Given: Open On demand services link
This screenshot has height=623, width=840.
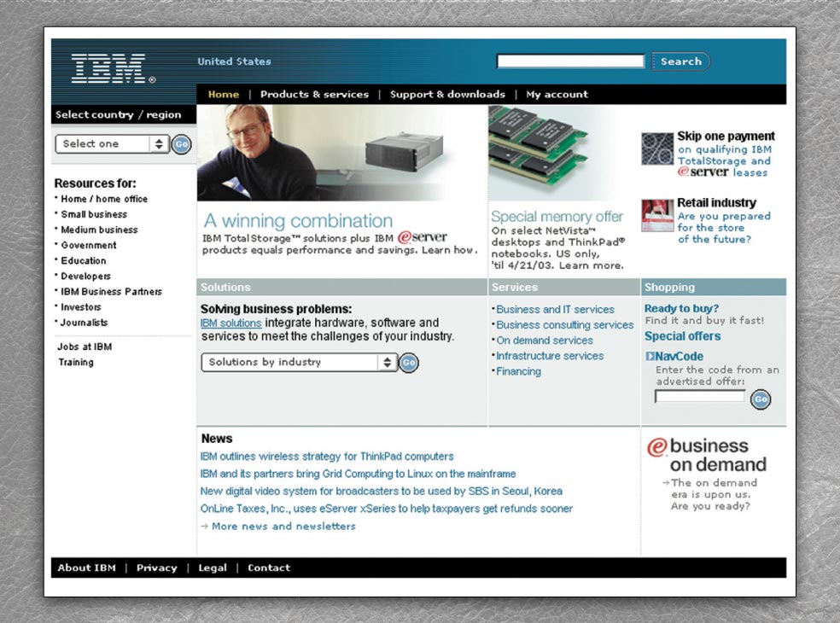Looking at the screenshot, I should point(545,341).
